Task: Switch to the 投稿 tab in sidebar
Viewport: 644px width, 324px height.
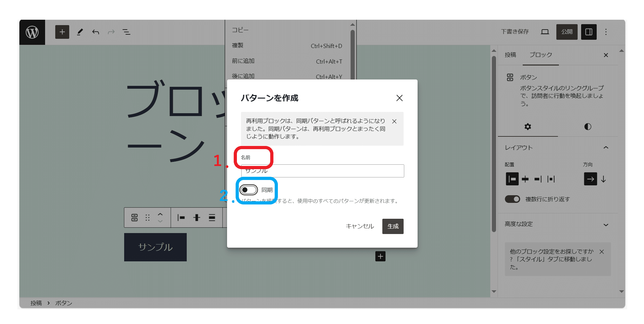Action: pos(510,55)
